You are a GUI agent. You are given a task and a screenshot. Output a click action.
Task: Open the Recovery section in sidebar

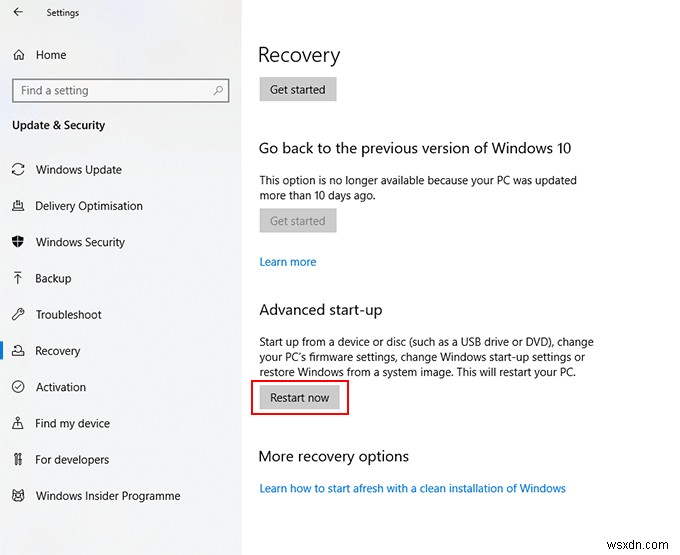58,351
